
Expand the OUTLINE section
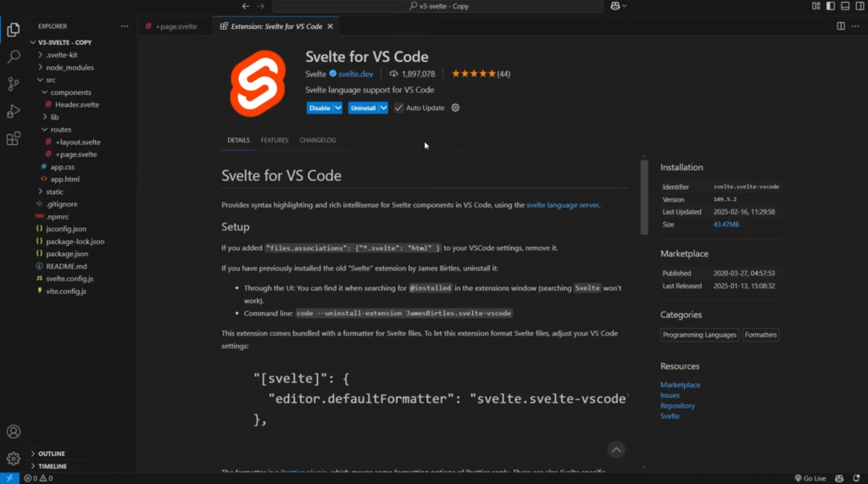tap(51, 453)
